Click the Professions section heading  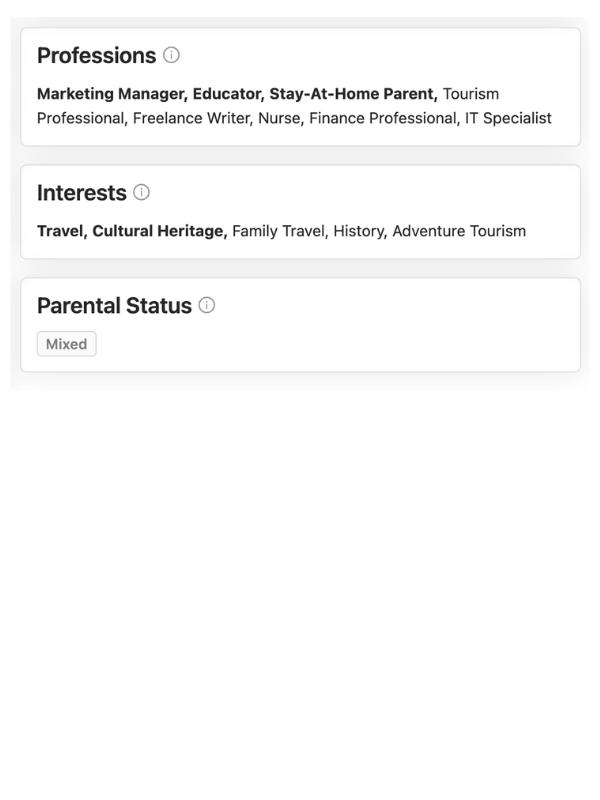point(97,56)
